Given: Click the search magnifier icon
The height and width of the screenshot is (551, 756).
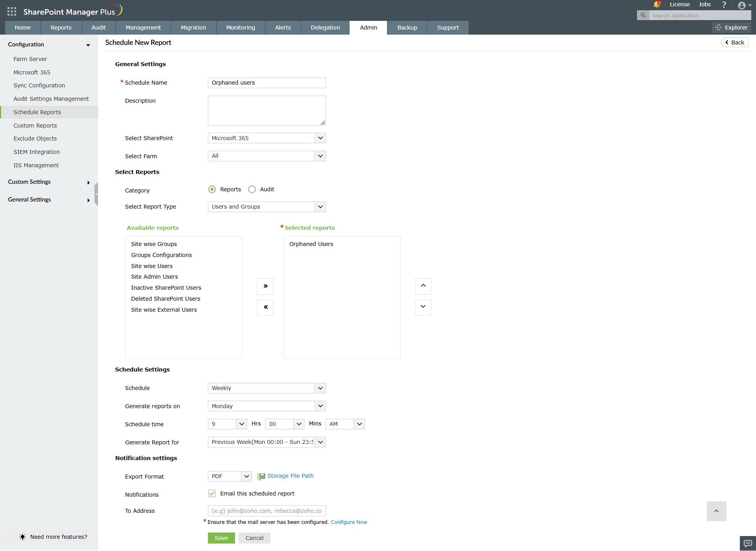Looking at the screenshot, I should coord(643,15).
